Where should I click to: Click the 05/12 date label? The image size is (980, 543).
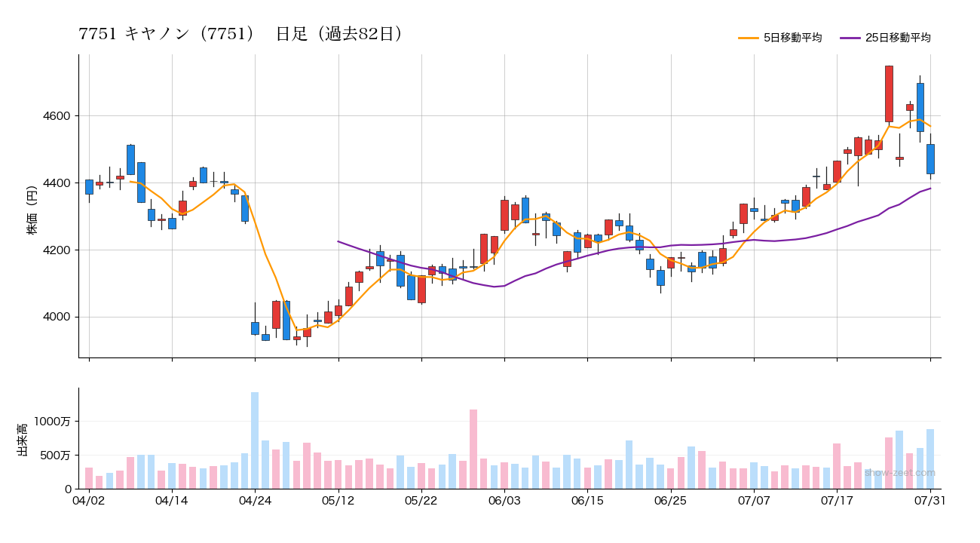[x=338, y=500]
